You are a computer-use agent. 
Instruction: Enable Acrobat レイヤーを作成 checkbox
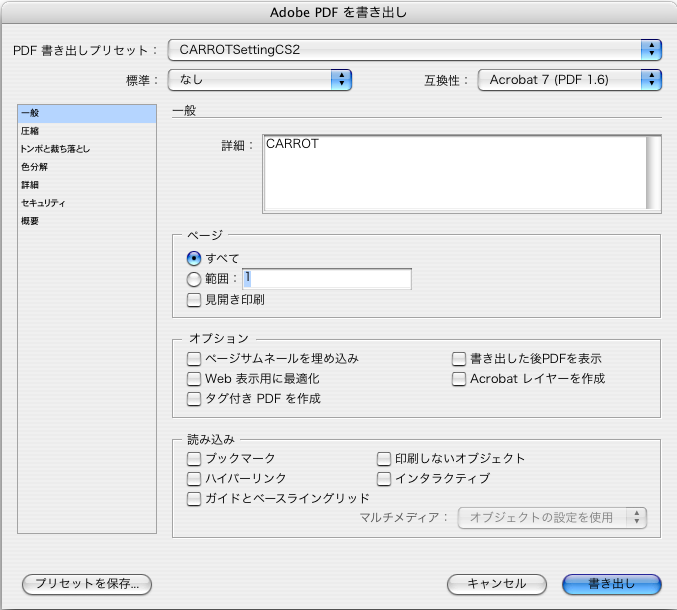(x=459, y=379)
